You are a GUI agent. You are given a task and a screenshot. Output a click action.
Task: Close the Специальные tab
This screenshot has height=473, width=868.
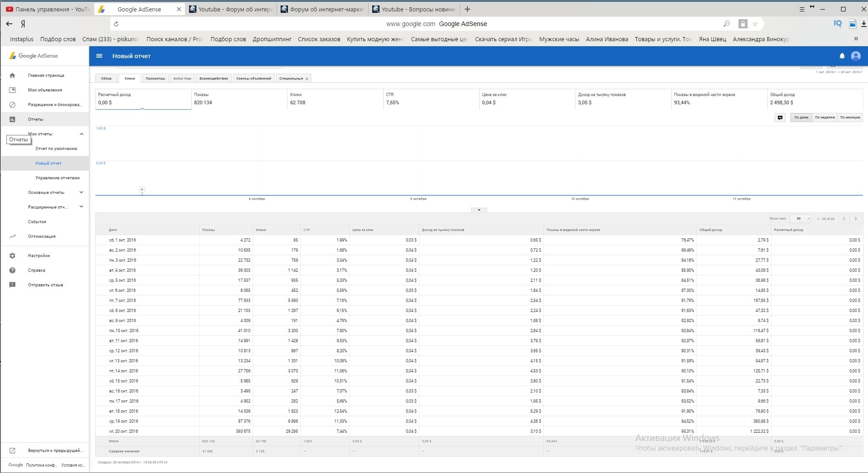pyautogui.click(x=307, y=79)
